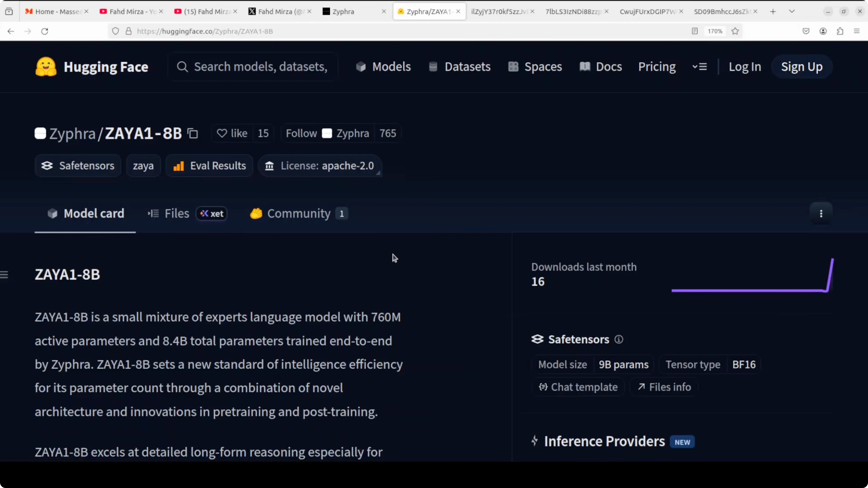Open recent browsing tab overview icon

[x=9, y=12]
